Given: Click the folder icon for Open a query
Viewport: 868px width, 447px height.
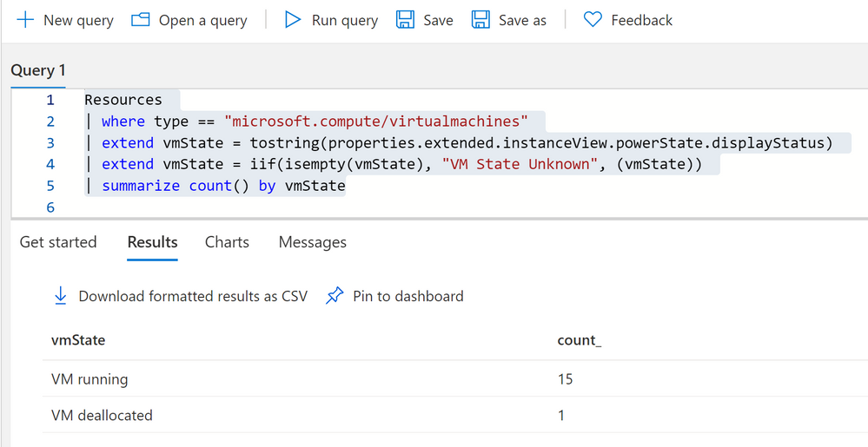Looking at the screenshot, I should [x=141, y=21].
